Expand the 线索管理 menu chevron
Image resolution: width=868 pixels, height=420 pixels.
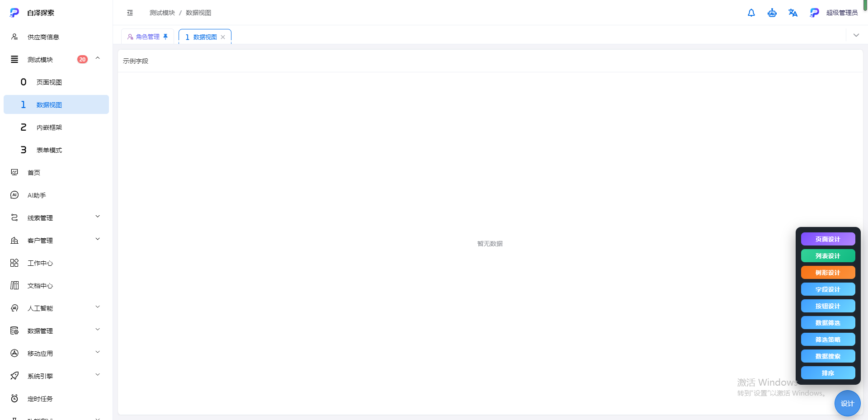pos(98,217)
